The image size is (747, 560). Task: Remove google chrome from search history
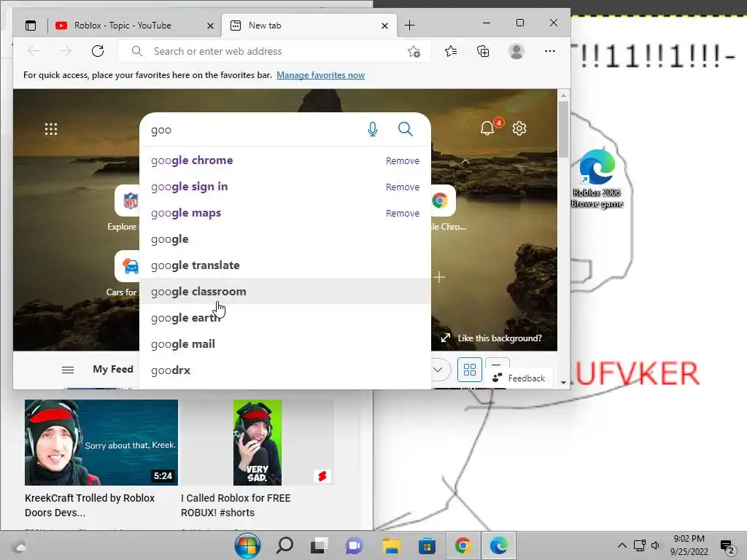(x=403, y=161)
